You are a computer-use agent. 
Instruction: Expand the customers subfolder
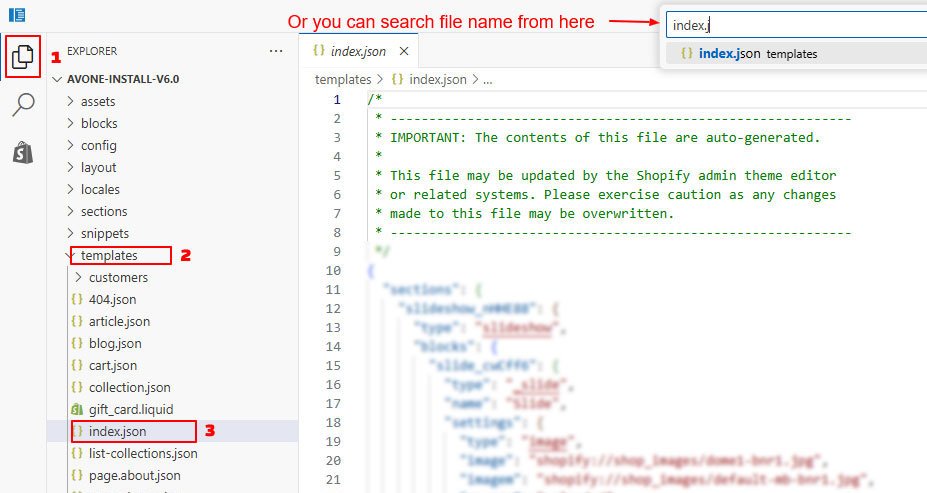click(x=117, y=277)
